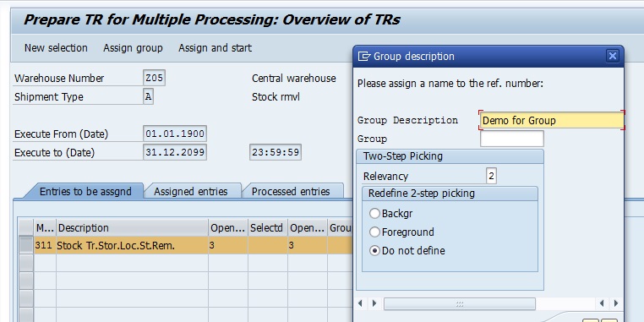Image resolution: width=644 pixels, height=322 pixels.
Task: Click the scroll-left arrow at dialog bottom left
Action: coord(360,304)
